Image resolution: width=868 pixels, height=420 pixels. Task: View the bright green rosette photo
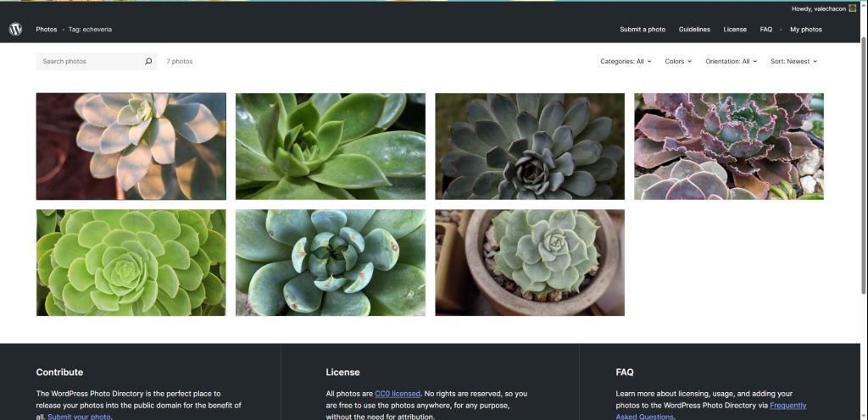(131, 262)
